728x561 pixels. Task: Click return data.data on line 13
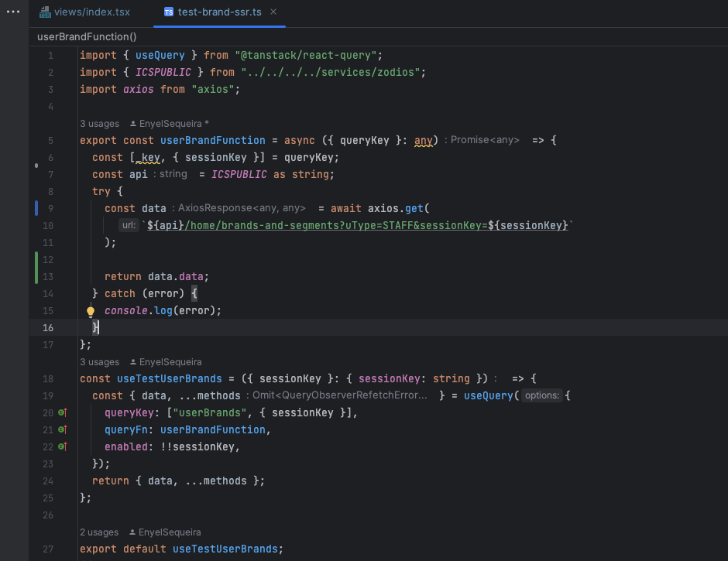point(156,276)
